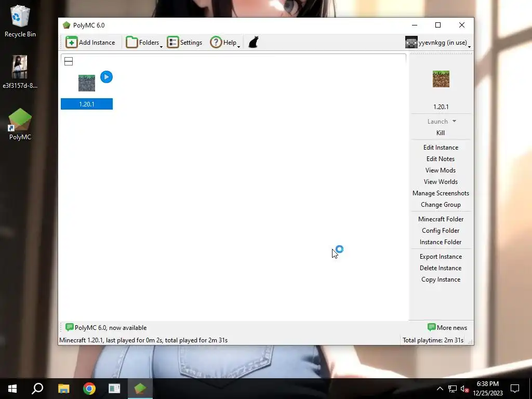Click the Minecraft 1.20.1 last played status text
The image size is (532, 399).
143,340
